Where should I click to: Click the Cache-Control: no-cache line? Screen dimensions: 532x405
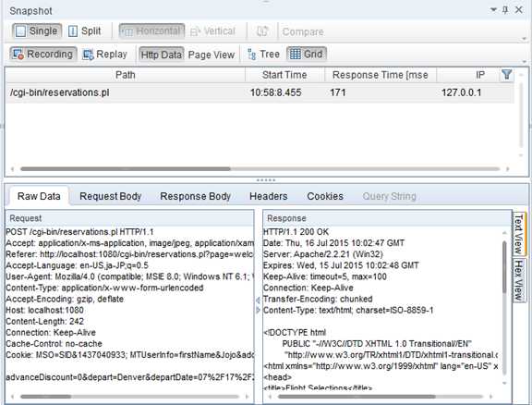pyautogui.click(x=54, y=343)
